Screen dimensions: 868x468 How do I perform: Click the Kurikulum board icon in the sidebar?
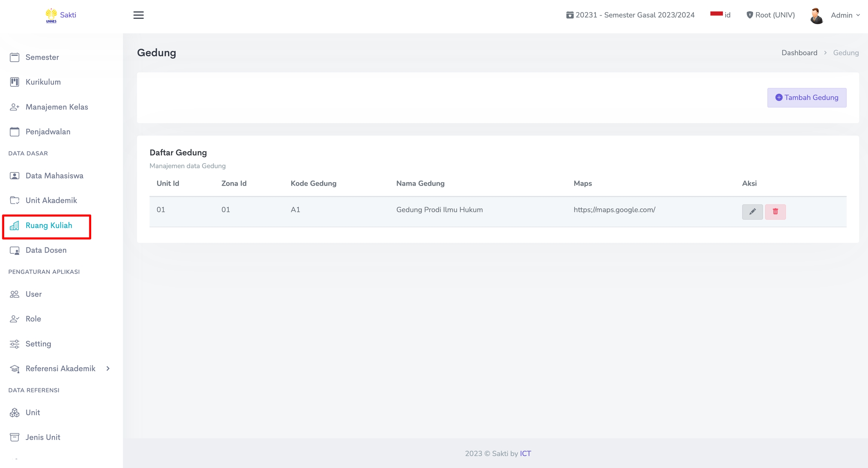click(15, 82)
